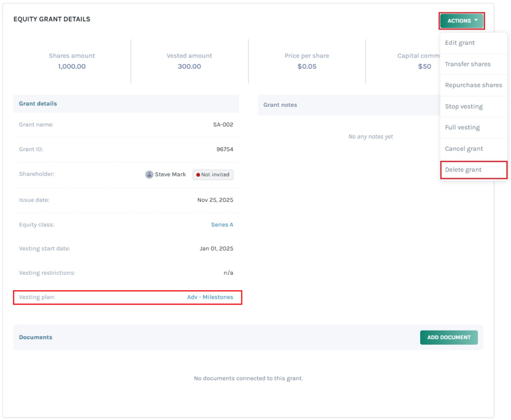
Task: Choose Full vesting from the menu
Action: tap(462, 127)
